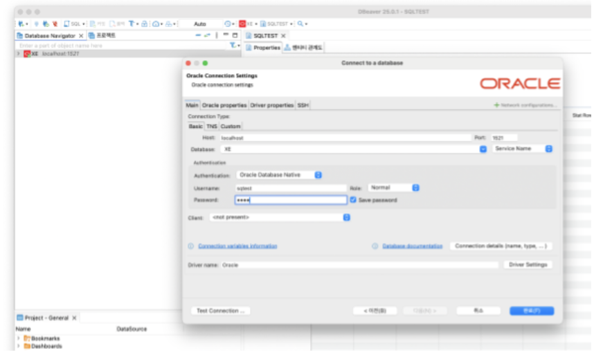The image size is (612, 364).
Task: Toggle the Save password checkbox
Action: [x=353, y=200]
